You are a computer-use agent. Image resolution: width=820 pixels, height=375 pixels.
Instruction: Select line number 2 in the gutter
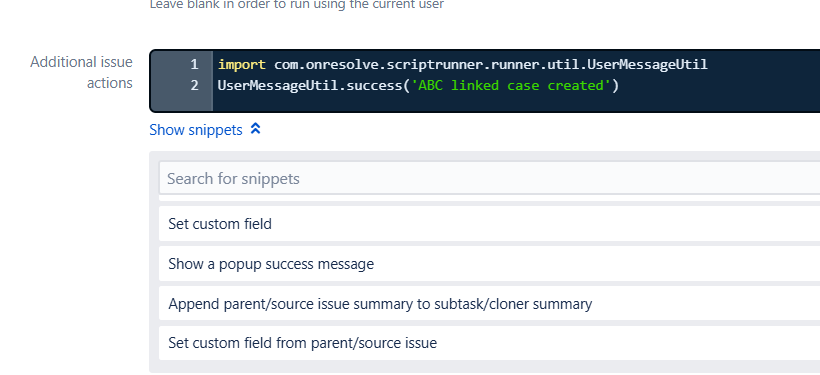coord(194,85)
